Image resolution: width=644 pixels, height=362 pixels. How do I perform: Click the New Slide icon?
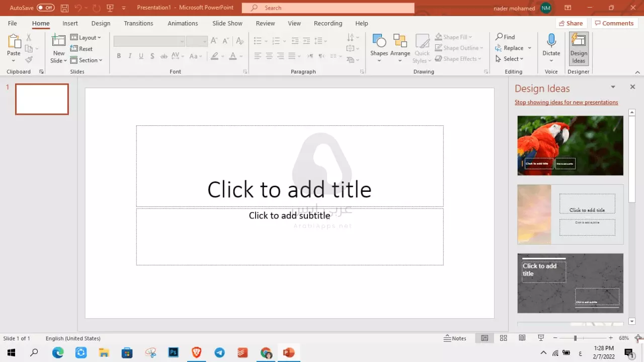tap(59, 42)
